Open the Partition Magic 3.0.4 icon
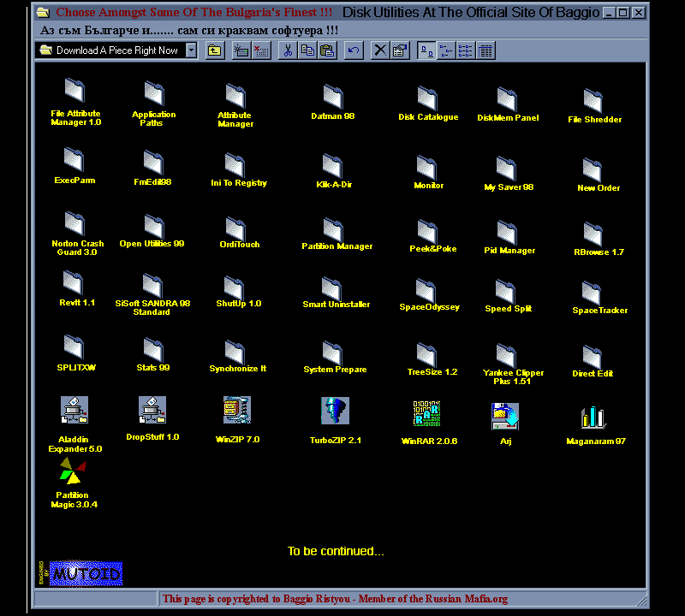Image resolution: width=685 pixels, height=616 pixels. pos(73,471)
